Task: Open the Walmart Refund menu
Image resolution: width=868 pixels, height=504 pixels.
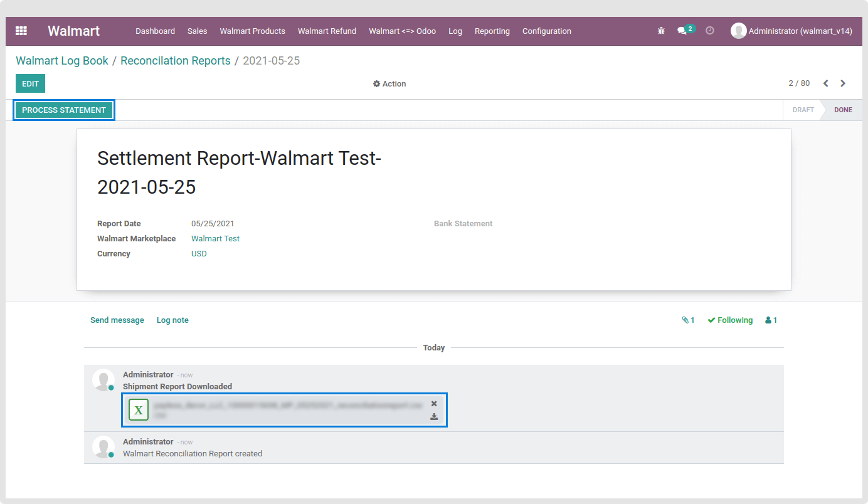Action: click(x=327, y=31)
